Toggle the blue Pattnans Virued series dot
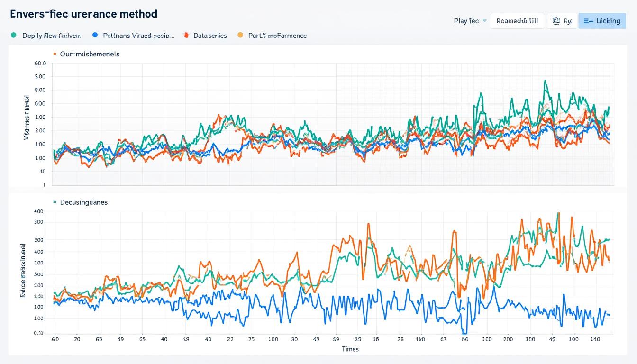The height and width of the screenshot is (364, 637). pos(95,35)
